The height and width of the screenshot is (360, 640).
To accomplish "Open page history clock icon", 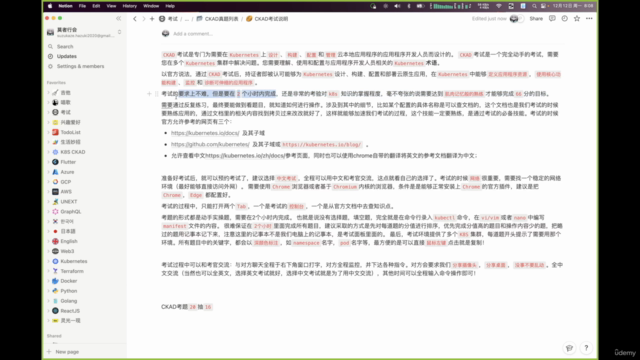I will pyautogui.click(x=564, y=18).
